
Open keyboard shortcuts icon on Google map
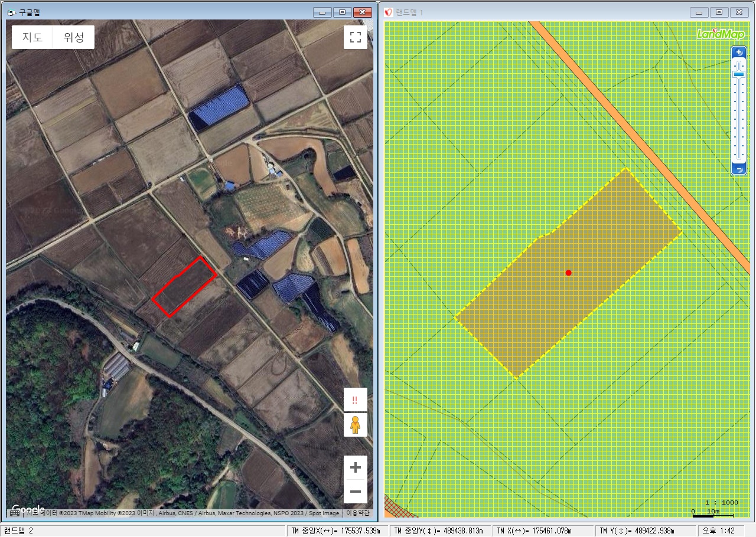pos(15,513)
